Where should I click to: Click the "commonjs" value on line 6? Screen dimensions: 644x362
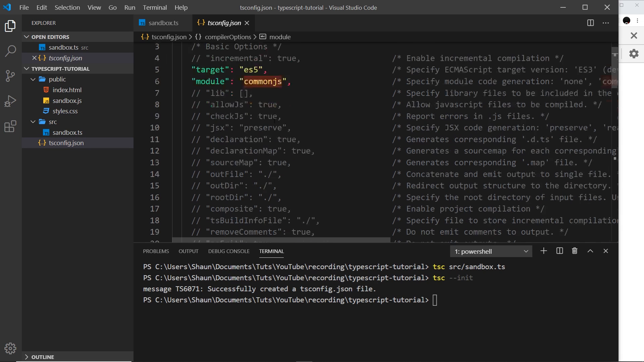262,81
